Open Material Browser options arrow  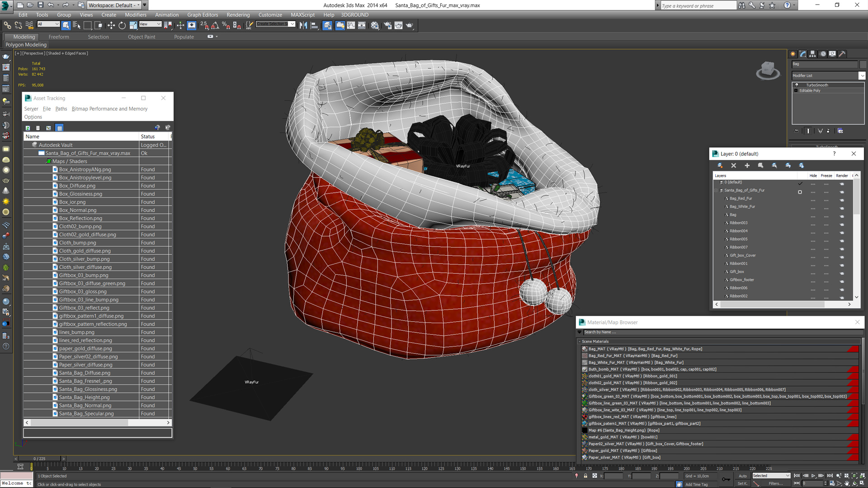pos(580,332)
